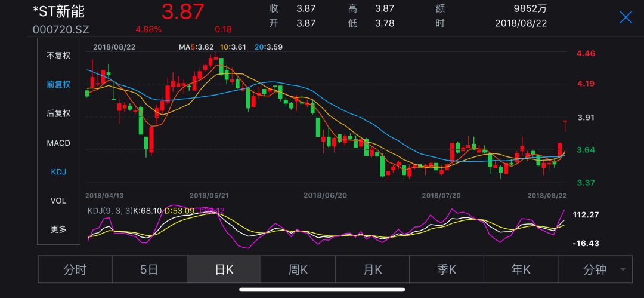
Task: Select the 日K daily candlestick tab
Action: pyautogui.click(x=224, y=270)
